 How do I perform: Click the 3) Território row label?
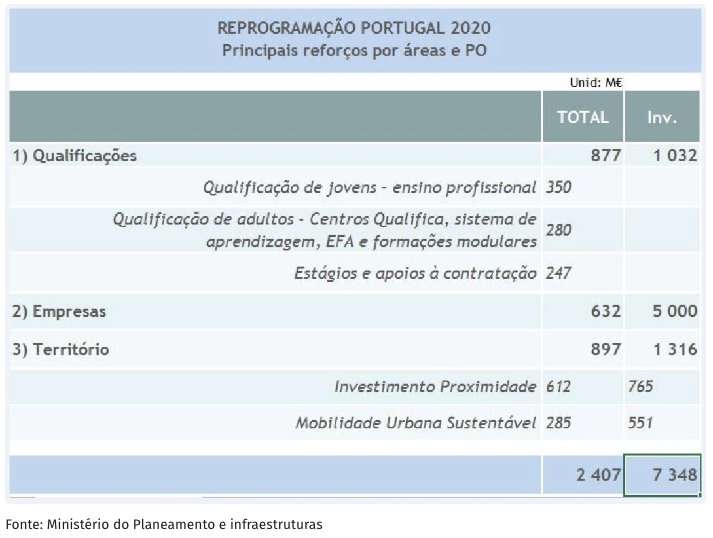click(61, 349)
